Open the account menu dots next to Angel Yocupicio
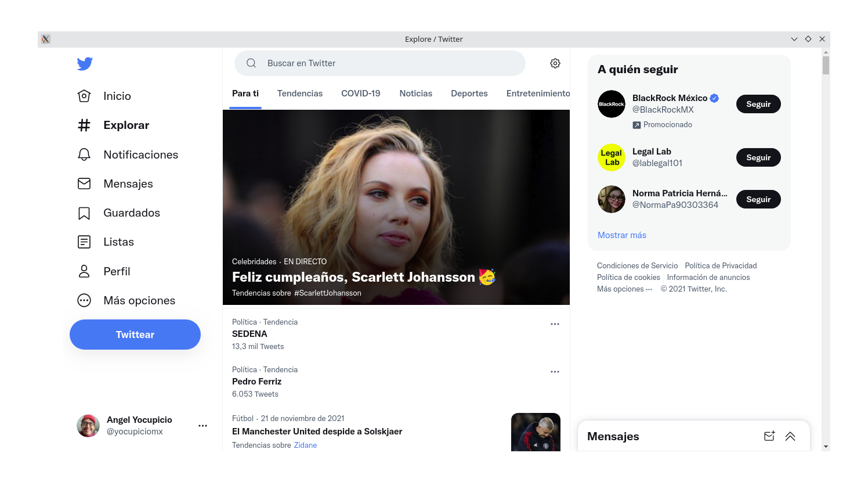This screenshot has height=496, width=868. (x=202, y=426)
